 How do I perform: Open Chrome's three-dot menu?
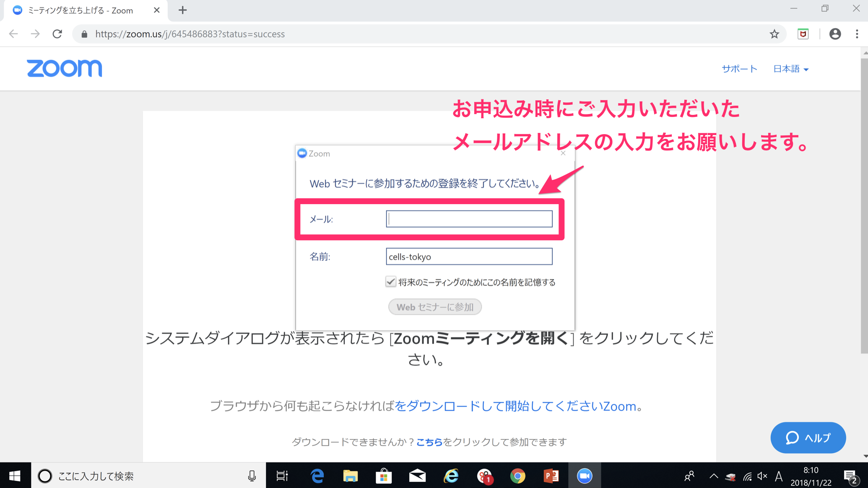(x=857, y=34)
